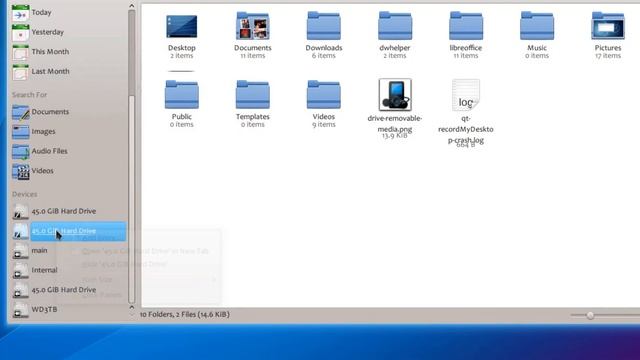Image resolution: width=640 pixels, height=360 pixels.
Task: Click the 'Search For' section header
Action: [29, 95]
